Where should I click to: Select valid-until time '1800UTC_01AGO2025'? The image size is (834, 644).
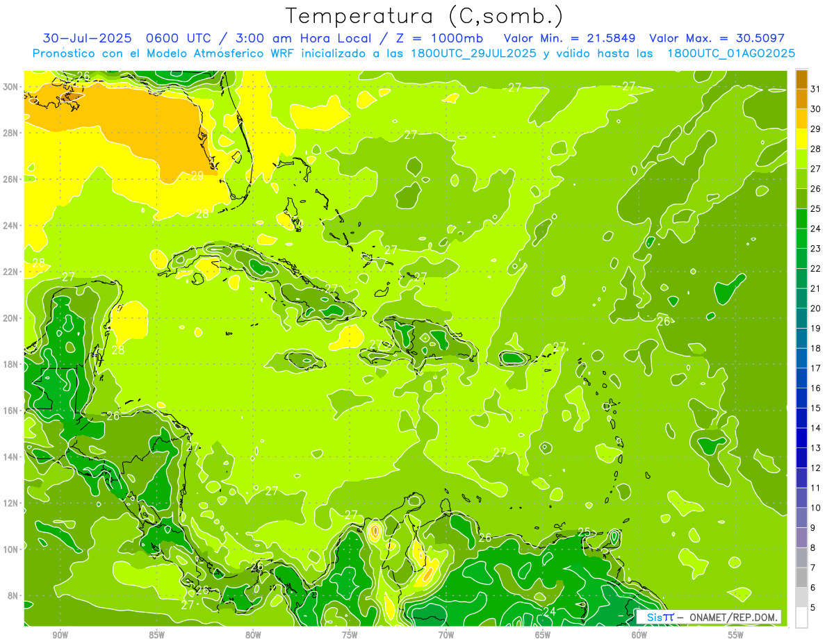pyautogui.click(x=731, y=53)
